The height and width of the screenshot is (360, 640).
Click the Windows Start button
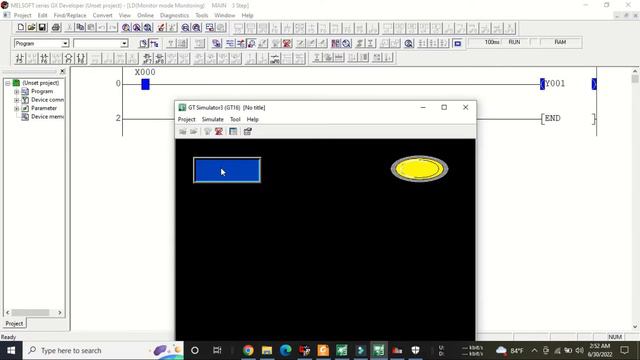pyautogui.click(x=11, y=350)
